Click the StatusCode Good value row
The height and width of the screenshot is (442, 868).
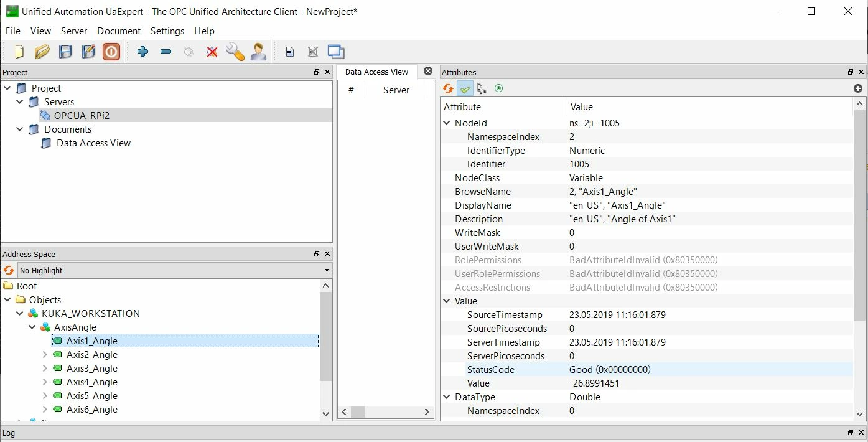click(646, 370)
